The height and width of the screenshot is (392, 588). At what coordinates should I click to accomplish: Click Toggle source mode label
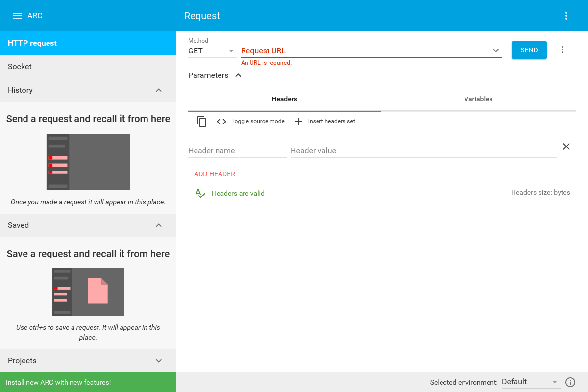258,121
